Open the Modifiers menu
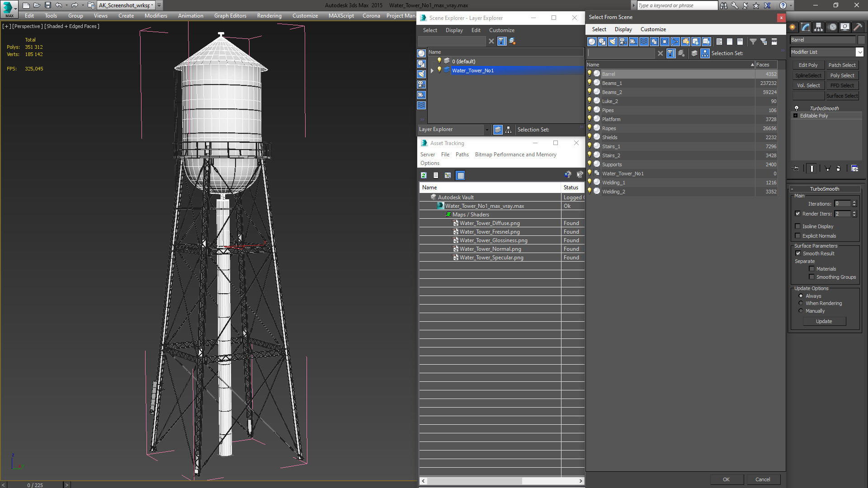Screen dimensions: 868x488 click(156, 16)
